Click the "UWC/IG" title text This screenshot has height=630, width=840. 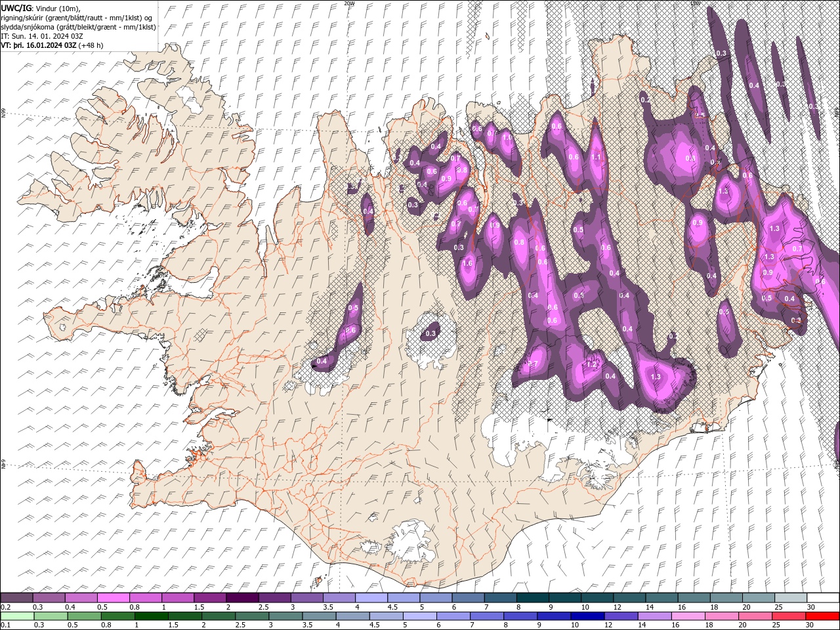click(16, 8)
